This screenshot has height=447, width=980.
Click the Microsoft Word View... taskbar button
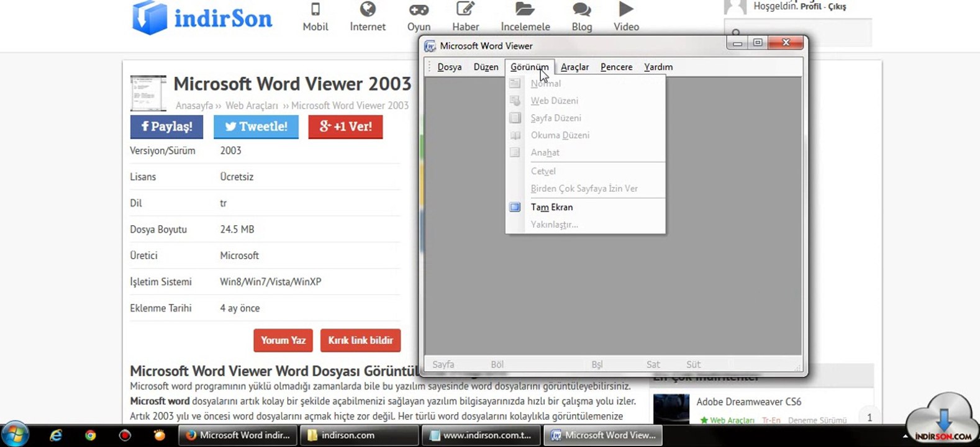pyautogui.click(x=603, y=435)
